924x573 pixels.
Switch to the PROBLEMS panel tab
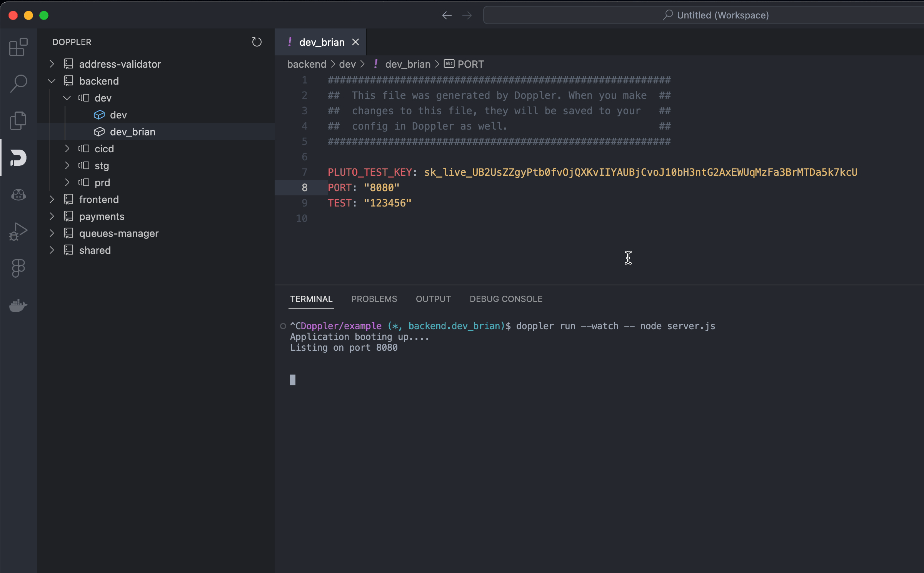[374, 299]
